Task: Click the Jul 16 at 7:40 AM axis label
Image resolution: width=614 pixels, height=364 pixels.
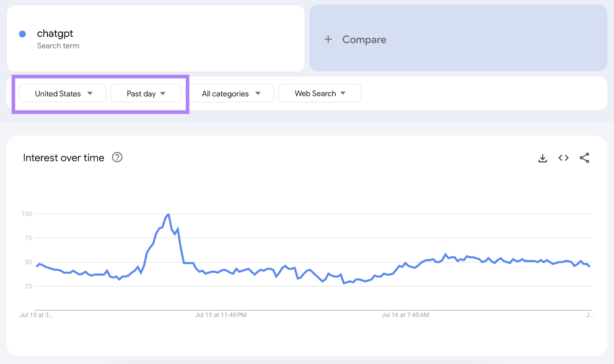Action: 405,315
